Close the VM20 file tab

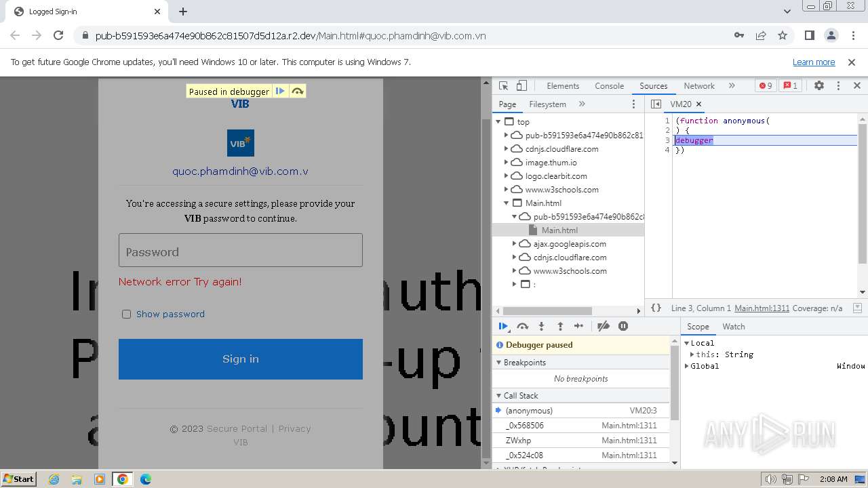[x=699, y=104]
